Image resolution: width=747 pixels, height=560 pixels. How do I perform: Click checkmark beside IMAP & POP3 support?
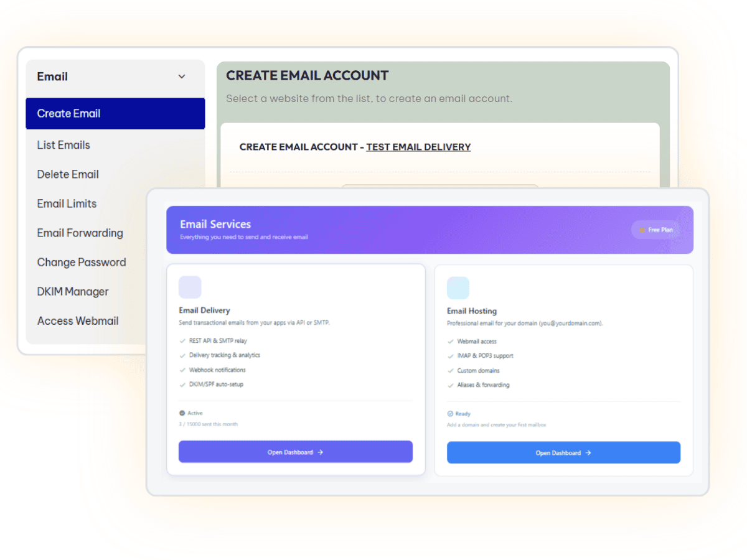(x=451, y=356)
